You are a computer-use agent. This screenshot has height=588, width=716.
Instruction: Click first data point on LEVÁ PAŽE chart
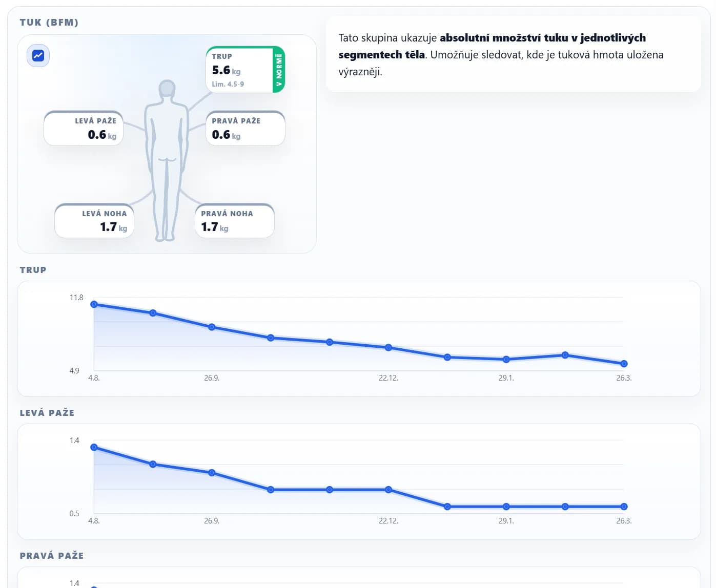click(94, 447)
